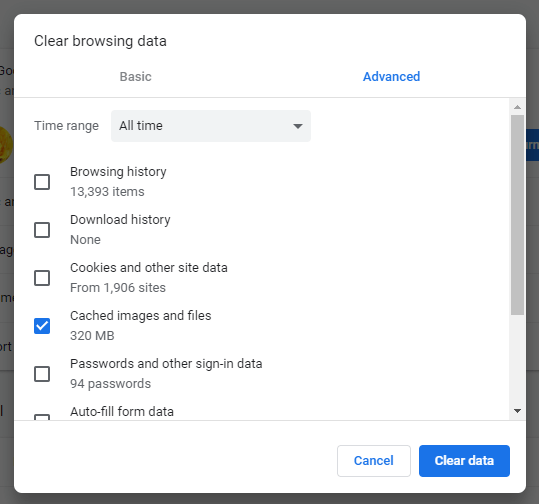Click the scrollbar up arrow
539x504 pixels.
(517, 107)
